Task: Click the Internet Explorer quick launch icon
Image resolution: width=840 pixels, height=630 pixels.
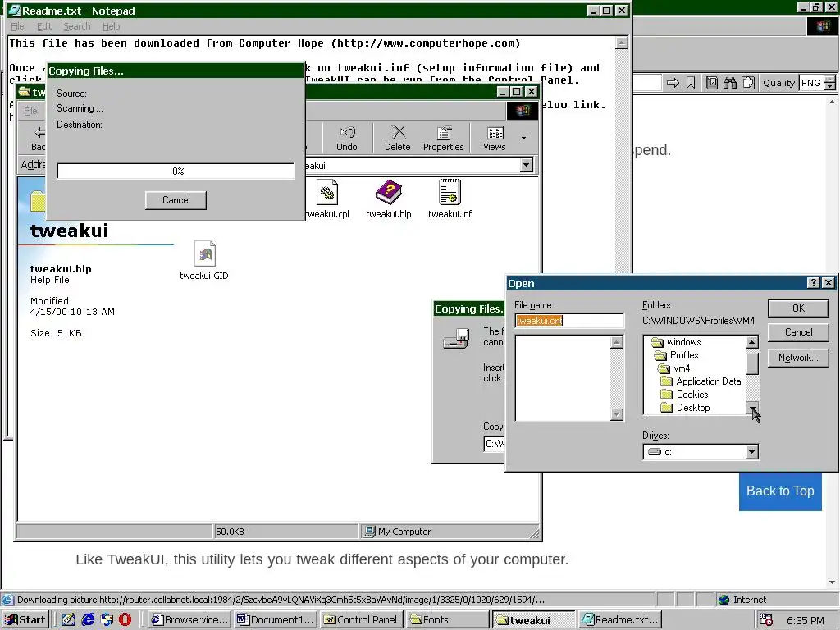Action: click(x=88, y=619)
